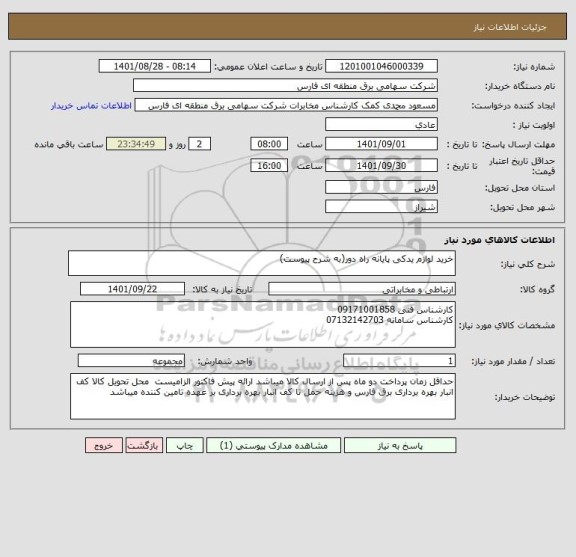Click the 'ایجاد کننده درخواست:' label
This screenshot has width=576, height=557.
(x=513, y=106)
